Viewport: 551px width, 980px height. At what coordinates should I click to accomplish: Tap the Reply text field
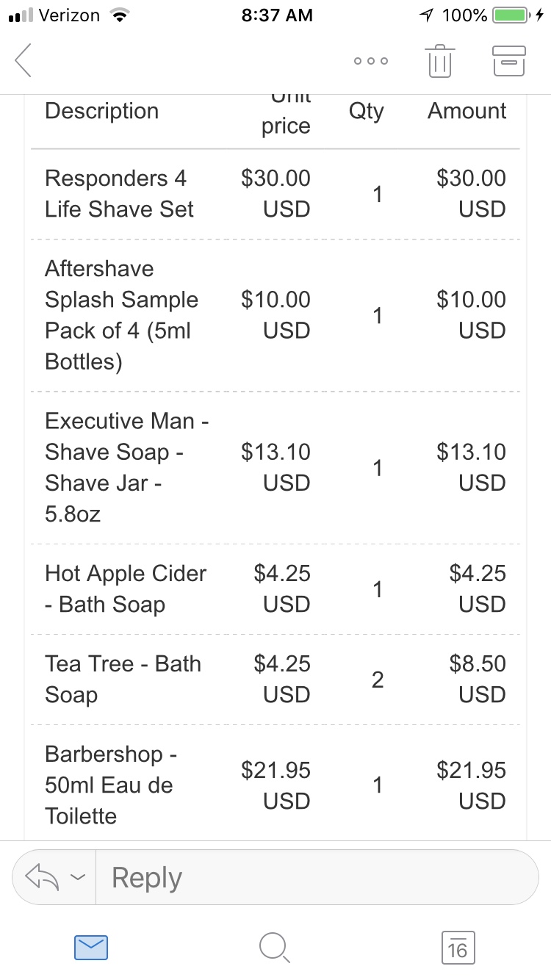click(x=316, y=877)
